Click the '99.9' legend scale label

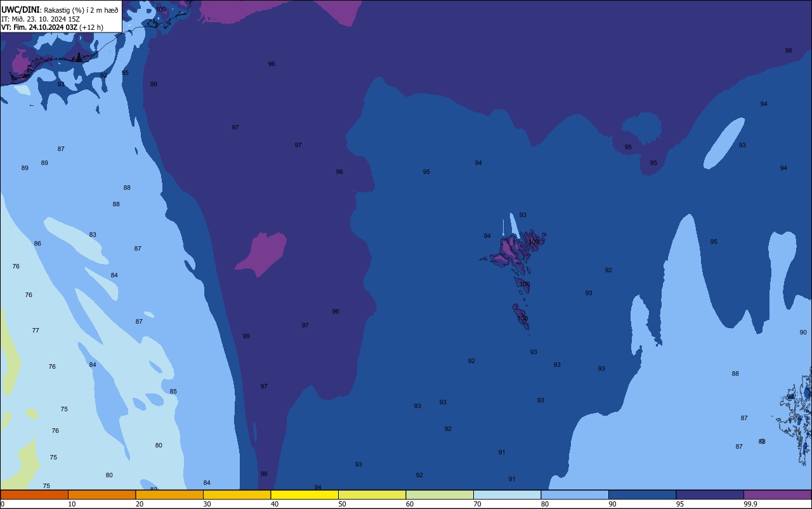coord(750,504)
